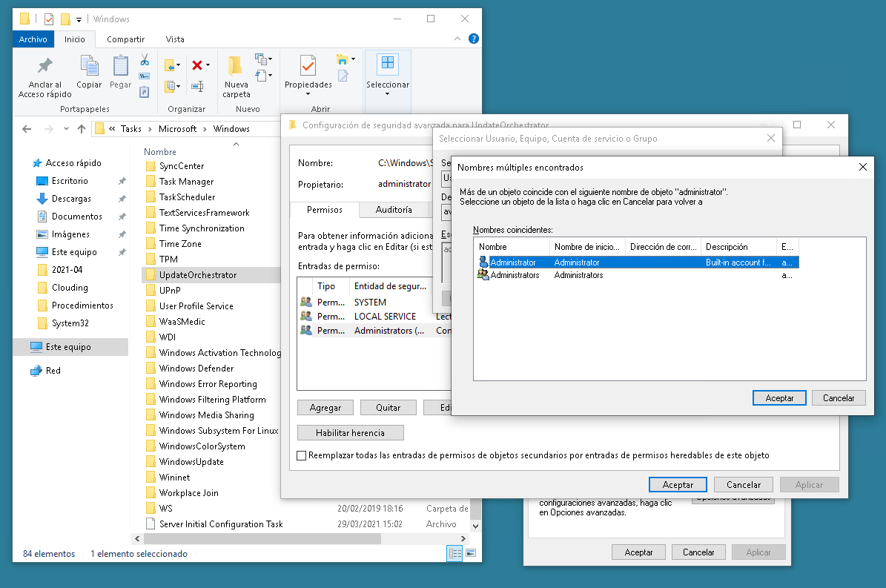Open the Seleccionar dropdown in the ribbon

tap(388, 79)
